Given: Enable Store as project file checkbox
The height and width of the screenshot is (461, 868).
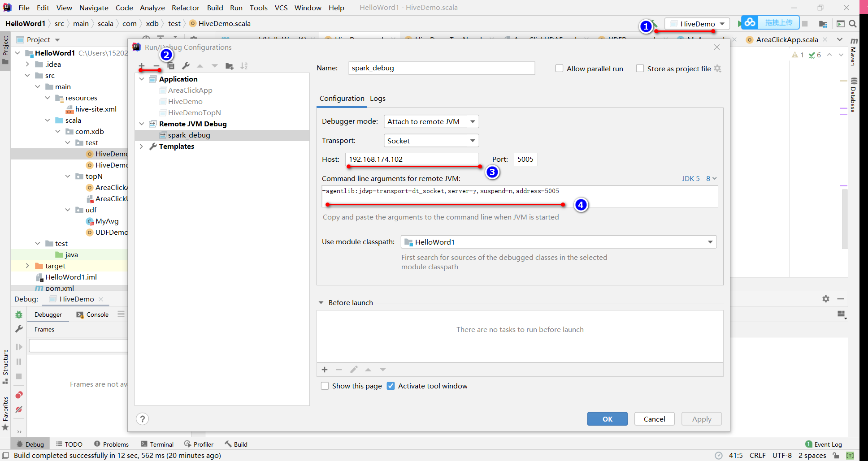Looking at the screenshot, I should pos(640,69).
